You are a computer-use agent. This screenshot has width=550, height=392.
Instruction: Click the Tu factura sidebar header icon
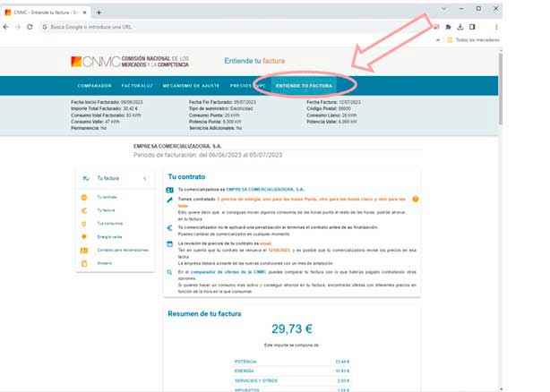pyautogui.click(x=86, y=178)
